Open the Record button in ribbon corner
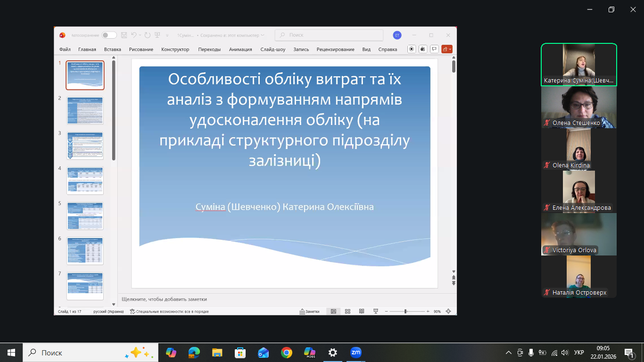This screenshot has height=362, width=644. [x=412, y=49]
